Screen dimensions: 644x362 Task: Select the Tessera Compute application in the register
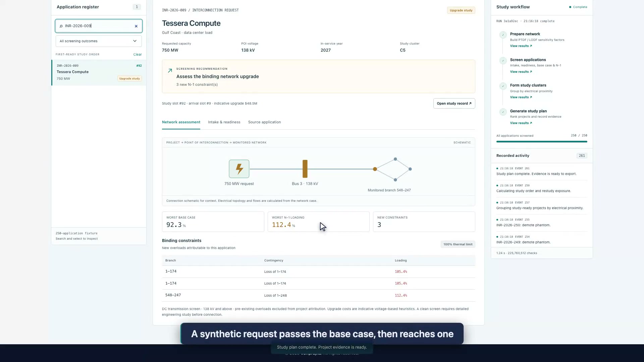coord(99,72)
